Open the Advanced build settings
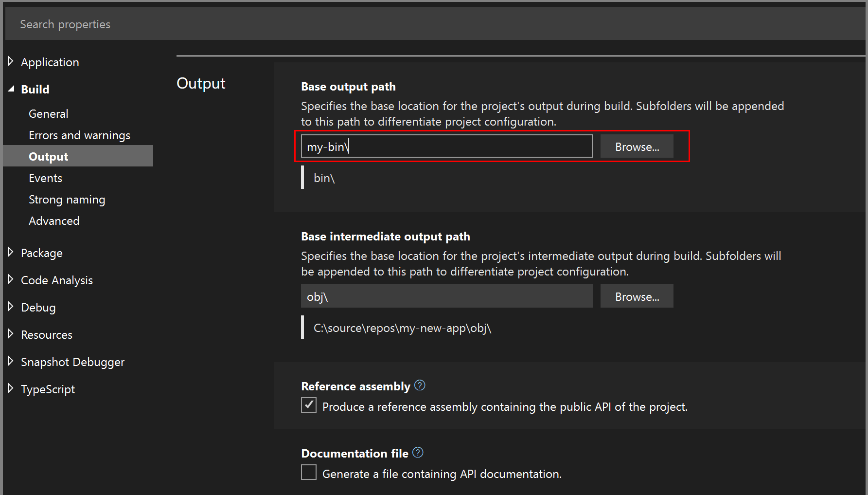 pyautogui.click(x=54, y=220)
